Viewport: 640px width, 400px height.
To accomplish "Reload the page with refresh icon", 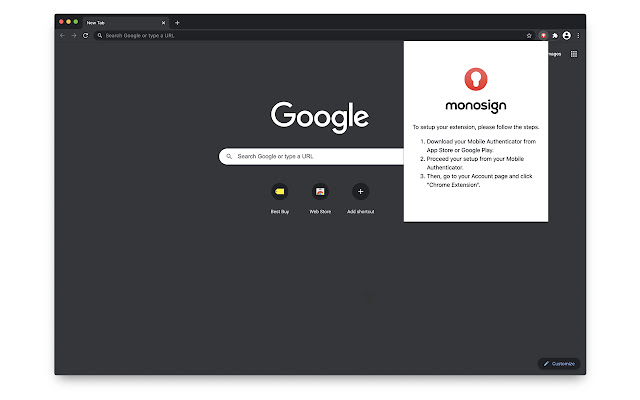I will (x=85, y=36).
